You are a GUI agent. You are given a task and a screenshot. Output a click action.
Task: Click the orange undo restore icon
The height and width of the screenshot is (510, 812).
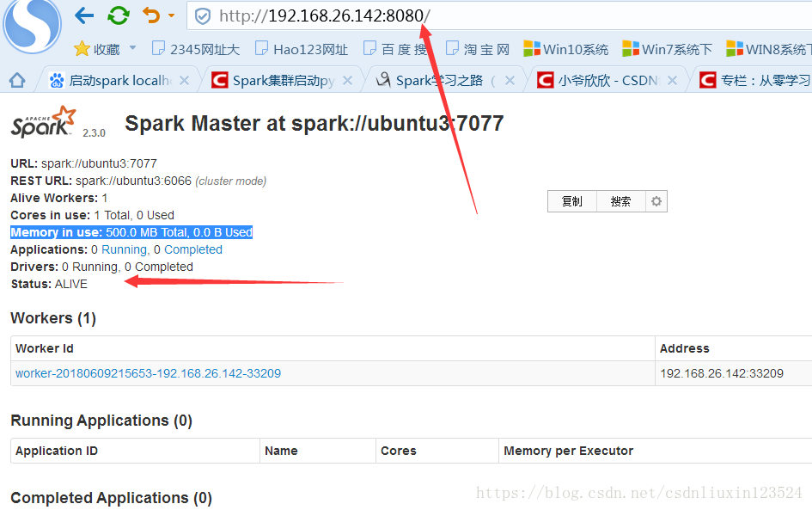tap(151, 15)
